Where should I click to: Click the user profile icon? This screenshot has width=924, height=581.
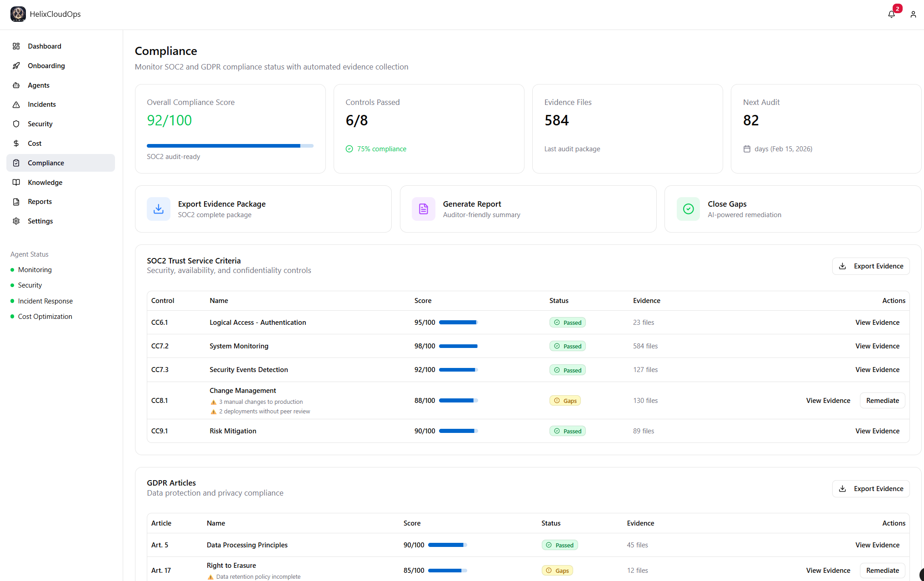click(x=913, y=15)
